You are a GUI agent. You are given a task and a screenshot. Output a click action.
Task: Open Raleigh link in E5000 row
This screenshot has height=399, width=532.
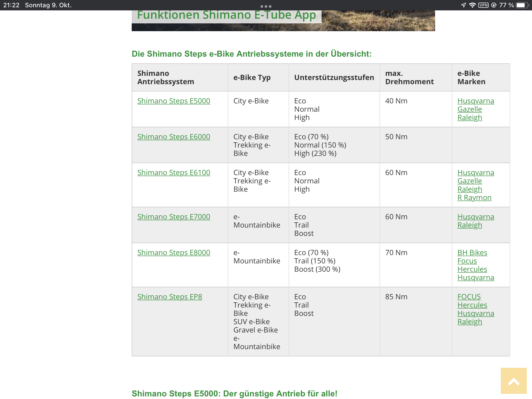coord(470,117)
